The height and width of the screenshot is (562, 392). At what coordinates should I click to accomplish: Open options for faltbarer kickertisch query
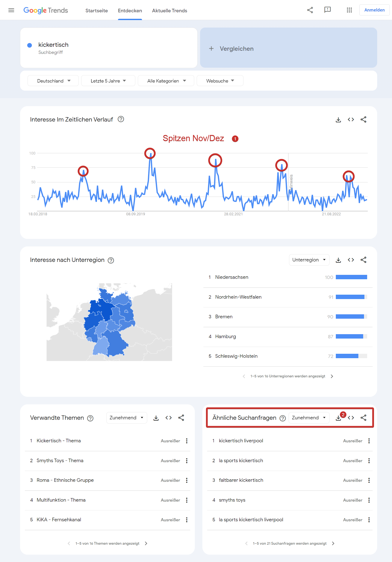click(369, 480)
